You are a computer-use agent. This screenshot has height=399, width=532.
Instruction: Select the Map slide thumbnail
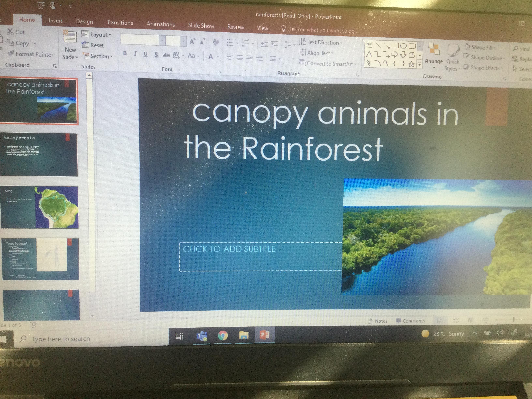[x=39, y=207]
